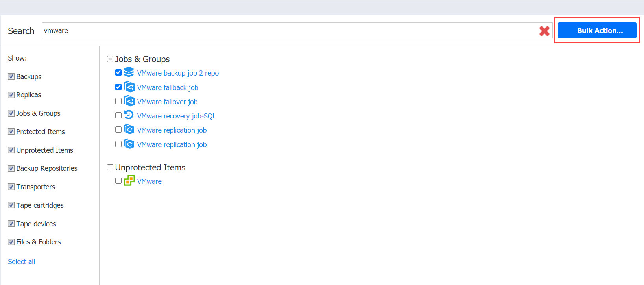Click the Show: label
Image resolution: width=644 pixels, height=285 pixels.
point(17,58)
